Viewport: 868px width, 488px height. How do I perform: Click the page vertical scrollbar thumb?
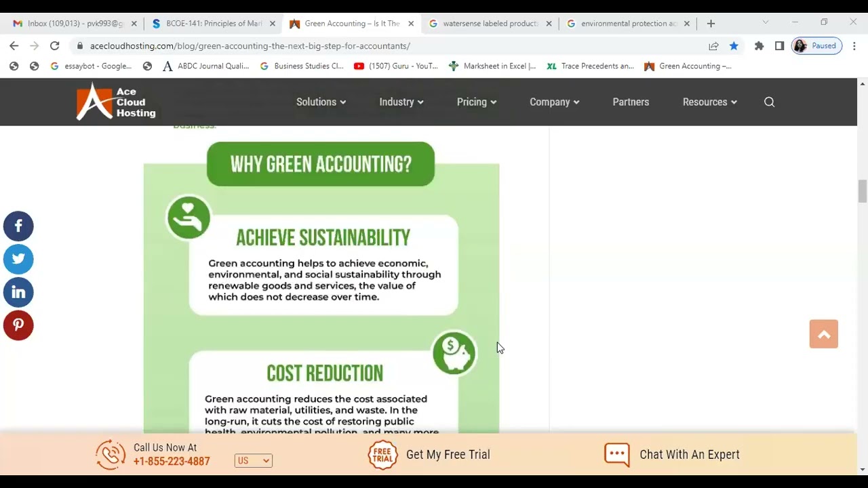862,191
